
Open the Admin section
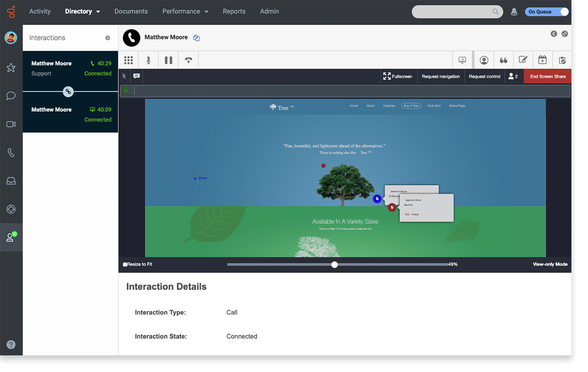click(269, 11)
